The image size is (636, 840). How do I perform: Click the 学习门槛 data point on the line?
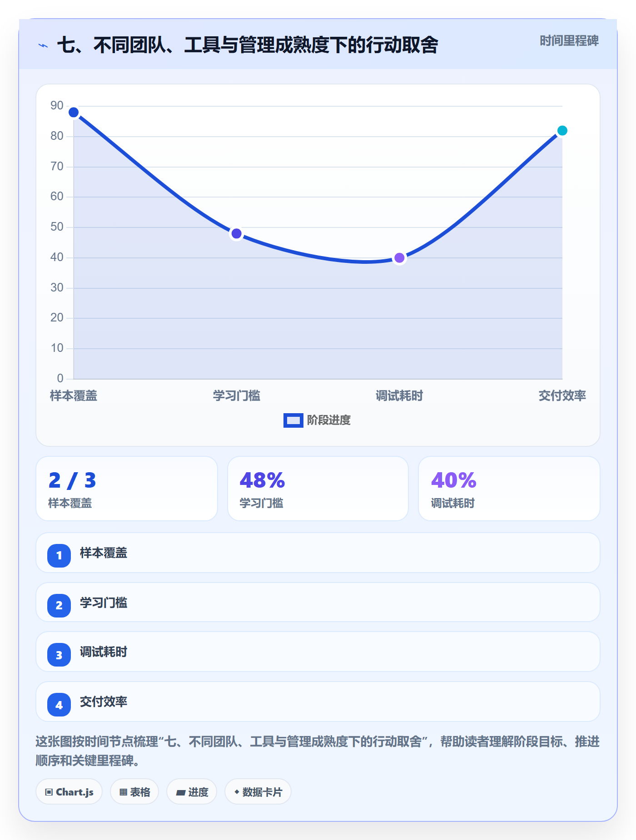pos(236,233)
